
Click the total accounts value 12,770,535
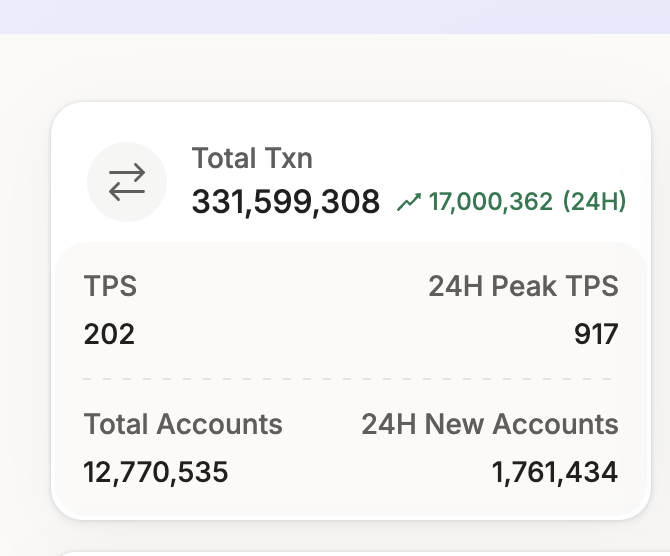coord(156,472)
